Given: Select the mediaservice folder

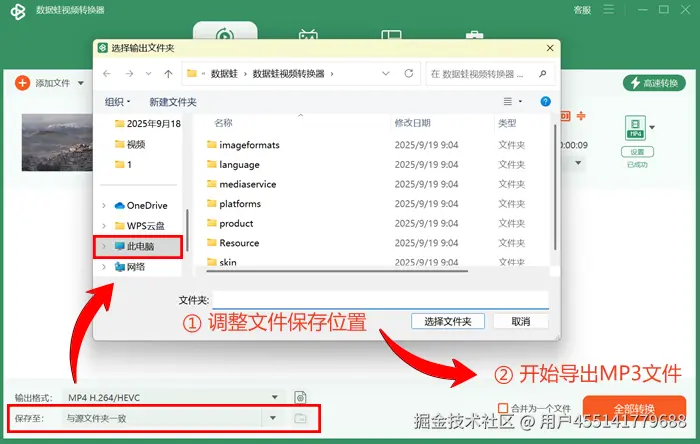Looking at the screenshot, I should pos(242,184).
